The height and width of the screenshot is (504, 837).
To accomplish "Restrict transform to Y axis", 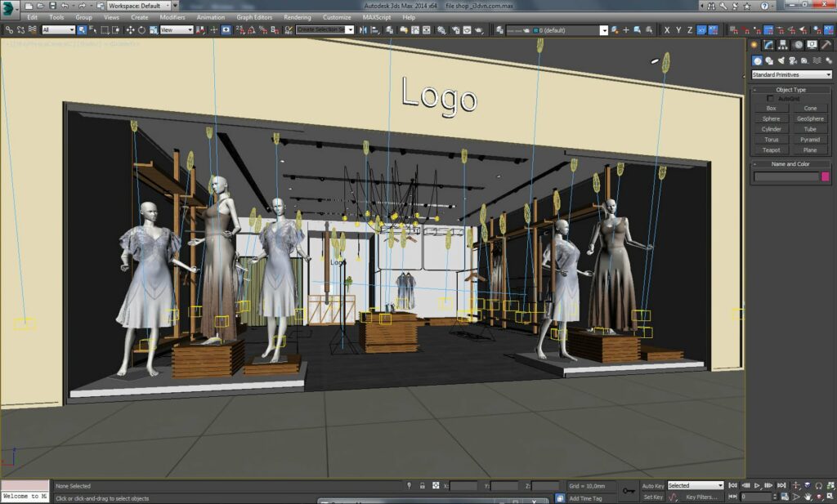I will (678, 30).
